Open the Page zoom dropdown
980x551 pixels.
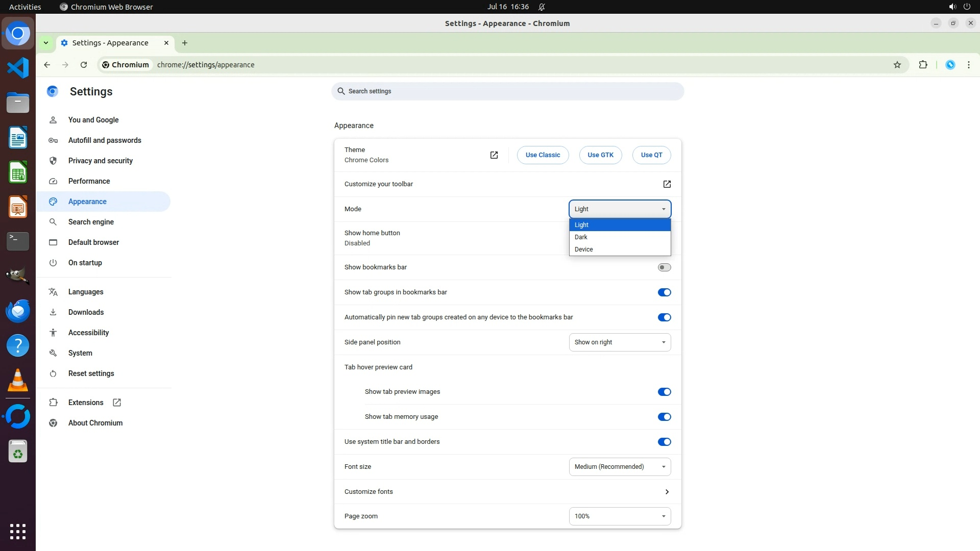pyautogui.click(x=620, y=516)
